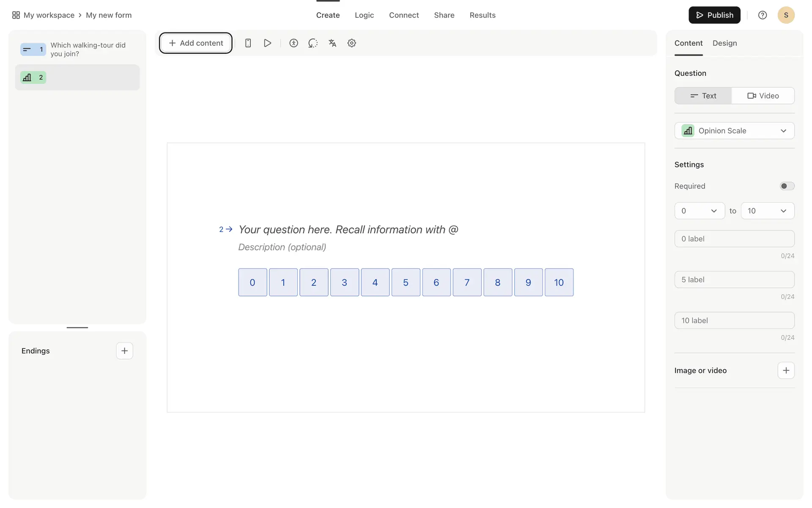Open mobile preview icon in toolbar
Image resolution: width=812 pixels, height=508 pixels.
pyautogui.click(x=248, y=43)
